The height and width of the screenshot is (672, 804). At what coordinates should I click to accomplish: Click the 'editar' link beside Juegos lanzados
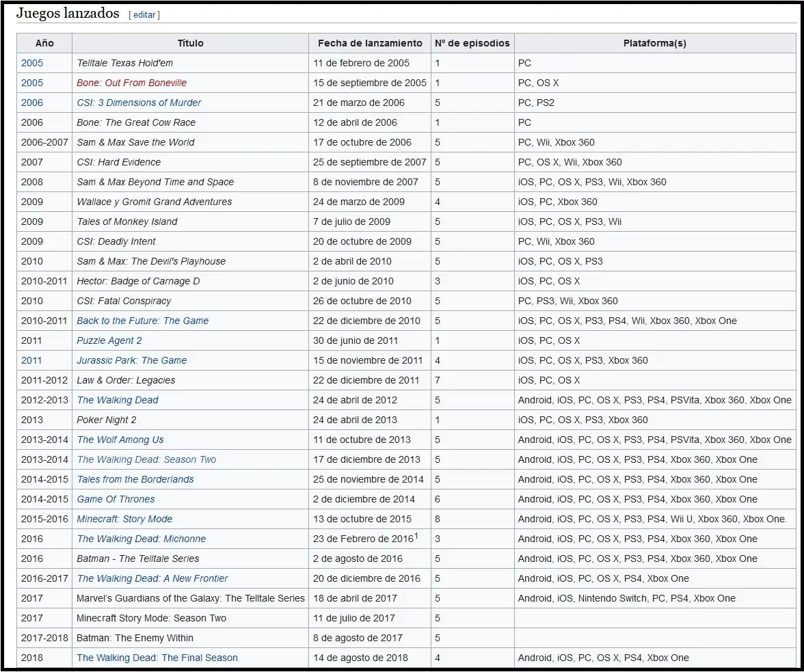144,15
